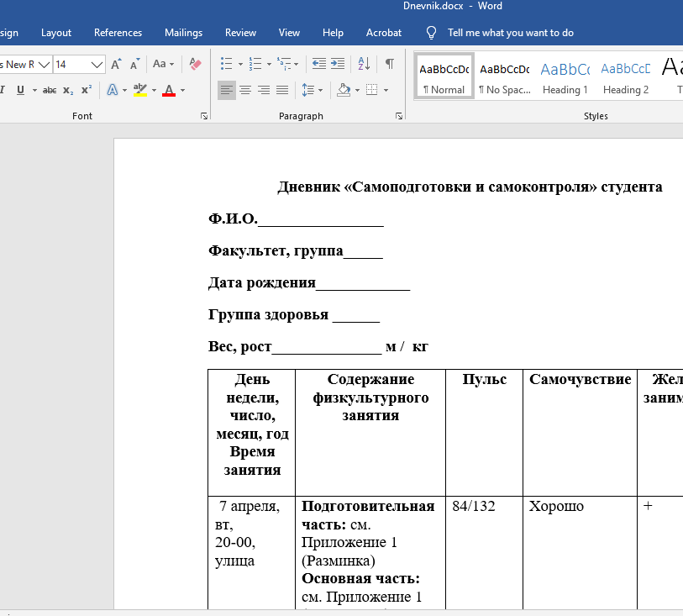The width and height of the screenshot is (683, 616).
Task: Click the Subscript icon
Action: click(68, 90)
